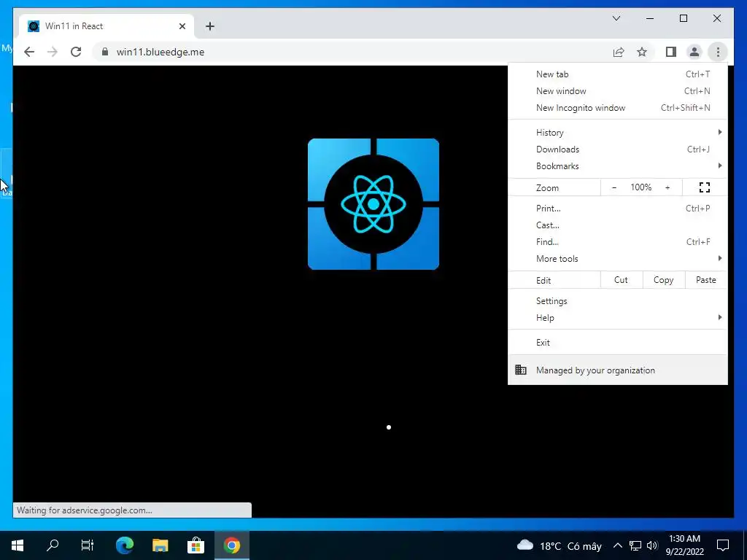Viewport: 747px width, 560px height.
Task: Expand the More tools submenu
Action: click(617, 259)
